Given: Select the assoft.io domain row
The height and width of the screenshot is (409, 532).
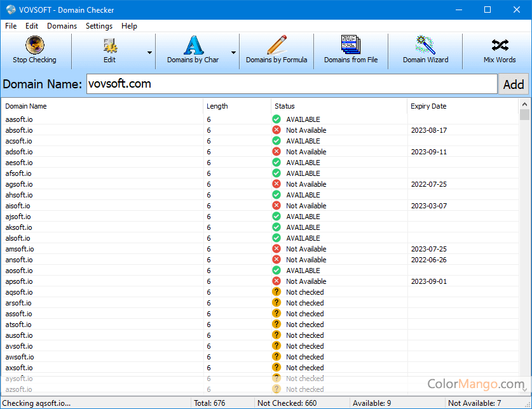Looking at the screenshot, I should click(x=260, y=313).
